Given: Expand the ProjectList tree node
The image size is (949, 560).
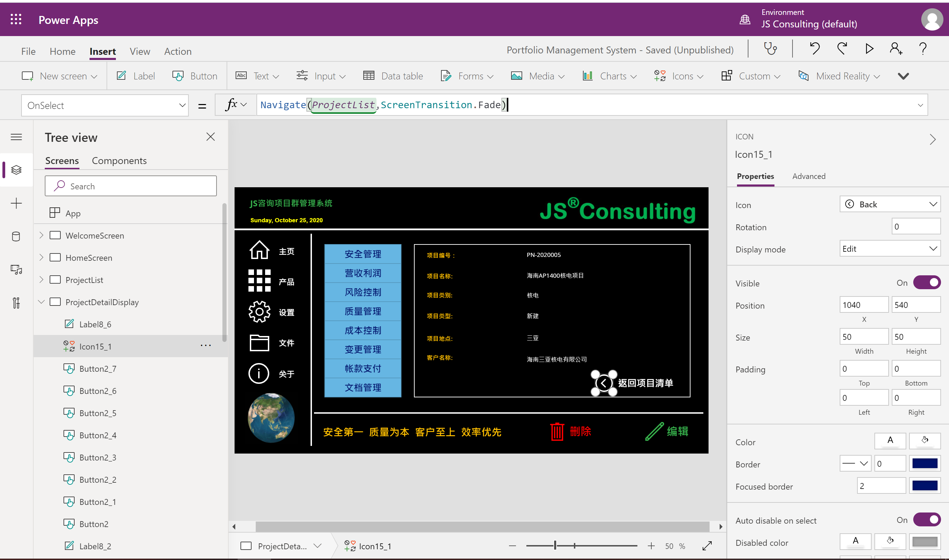Looking at the screenshot, I should (x=42, y=279).
